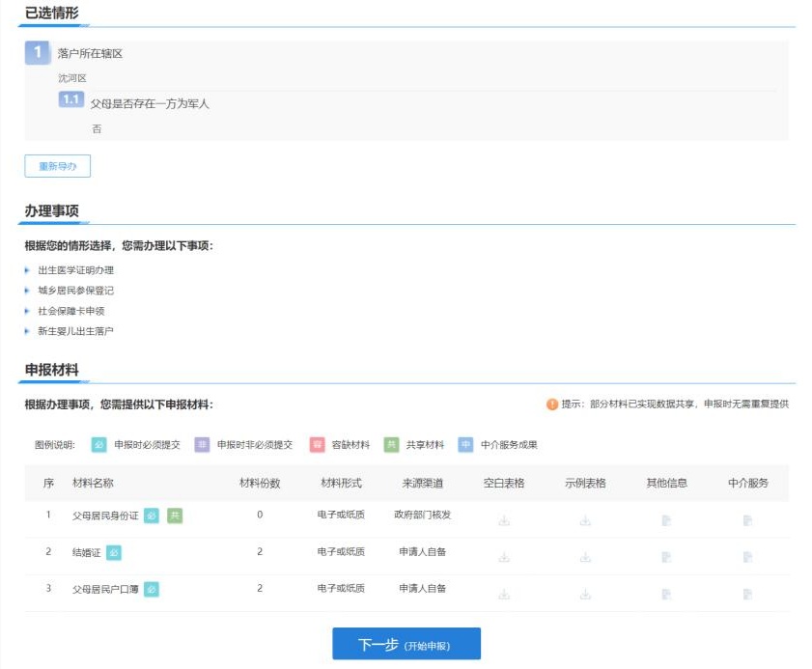Image resolution: width=812 pixels, height=669 pixels.
Task: Download sample form for 父母居民身份证
Action: 585,520
